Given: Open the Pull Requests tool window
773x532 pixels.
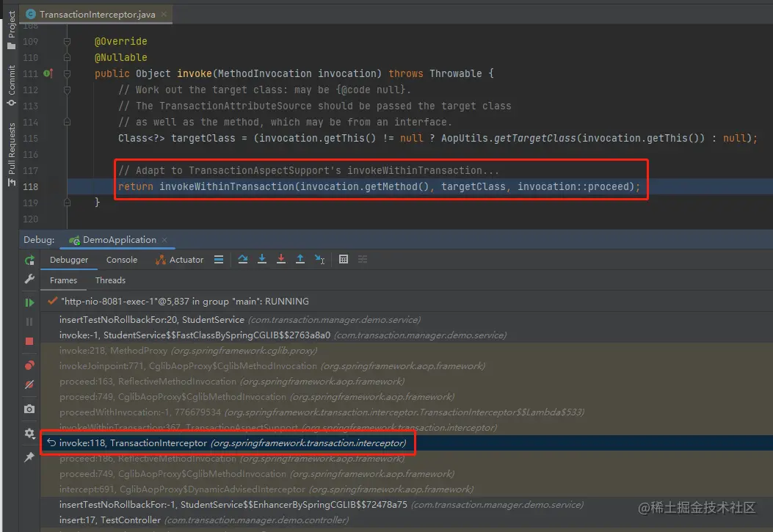Looking at the screenshot, I should point(11,154).
